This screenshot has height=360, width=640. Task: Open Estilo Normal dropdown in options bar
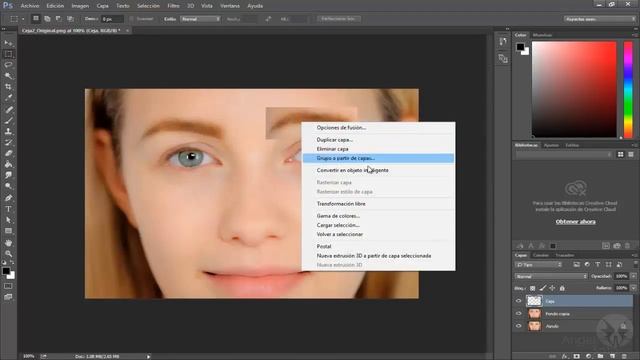pyautogui.click(x=200, y=19)
